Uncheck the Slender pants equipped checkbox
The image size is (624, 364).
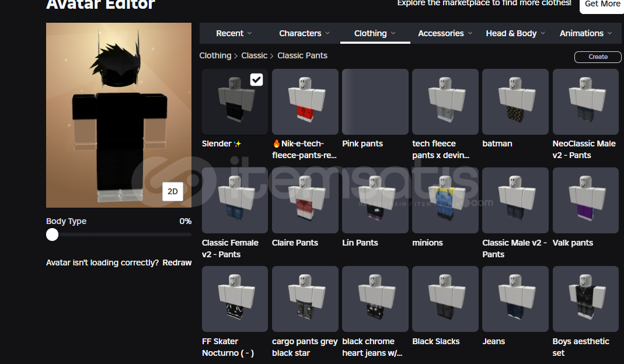256,79
